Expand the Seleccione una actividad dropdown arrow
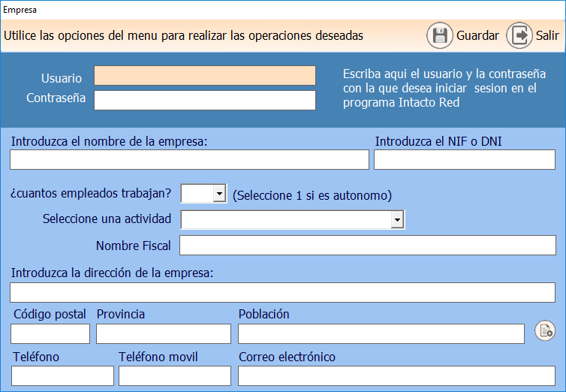The height and width of the screenshot is (392, 566). coord(397,219)
